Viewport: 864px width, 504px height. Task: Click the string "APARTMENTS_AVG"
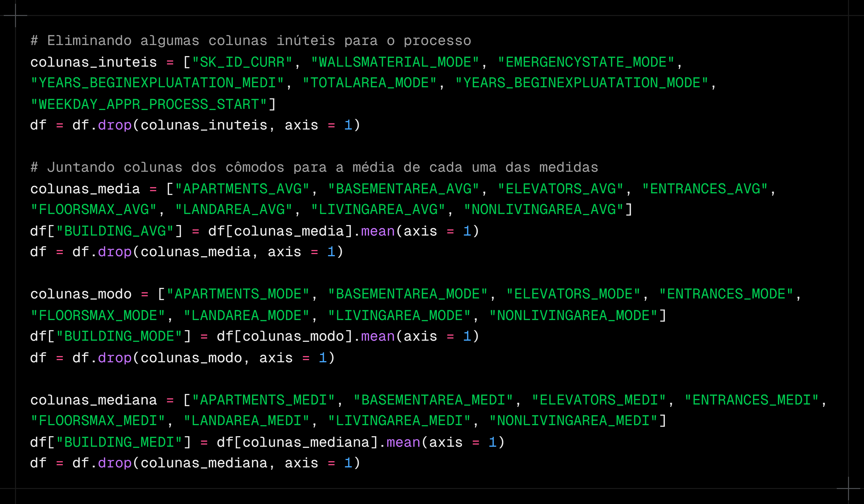click(242, 189)
